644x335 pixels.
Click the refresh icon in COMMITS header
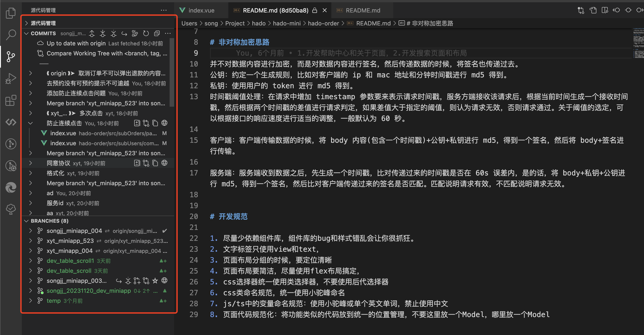click(x=146, y=33)
